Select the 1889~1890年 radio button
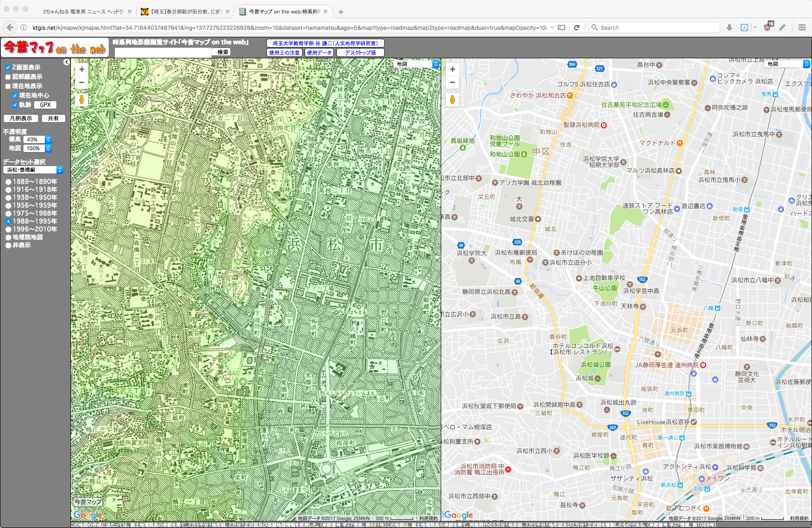The image size is (812, 528). point(8,182)
